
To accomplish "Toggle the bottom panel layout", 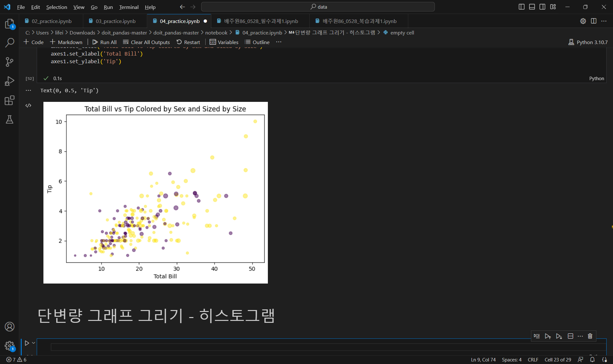I will pos(532,7).
